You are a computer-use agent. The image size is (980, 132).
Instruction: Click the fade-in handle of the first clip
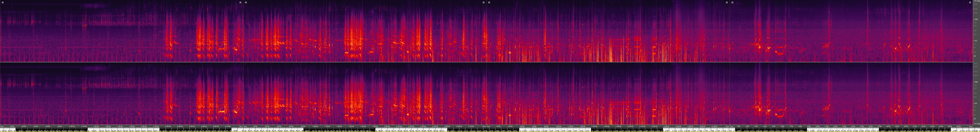2,2
